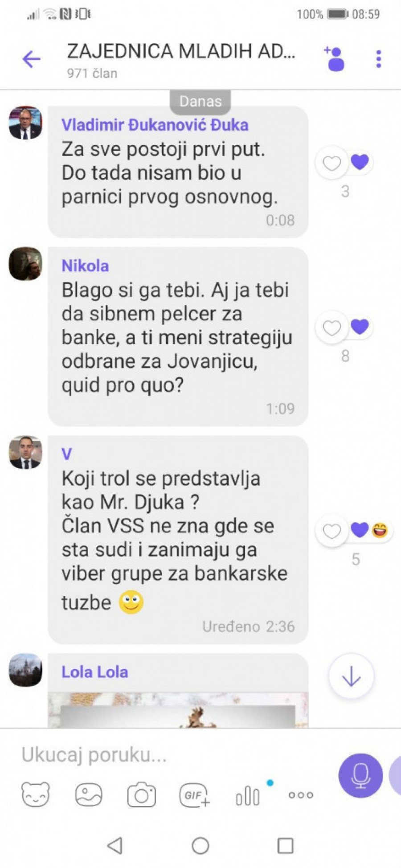Start voice message with the microphone button
401x868 pixels.
coord(360,775)
